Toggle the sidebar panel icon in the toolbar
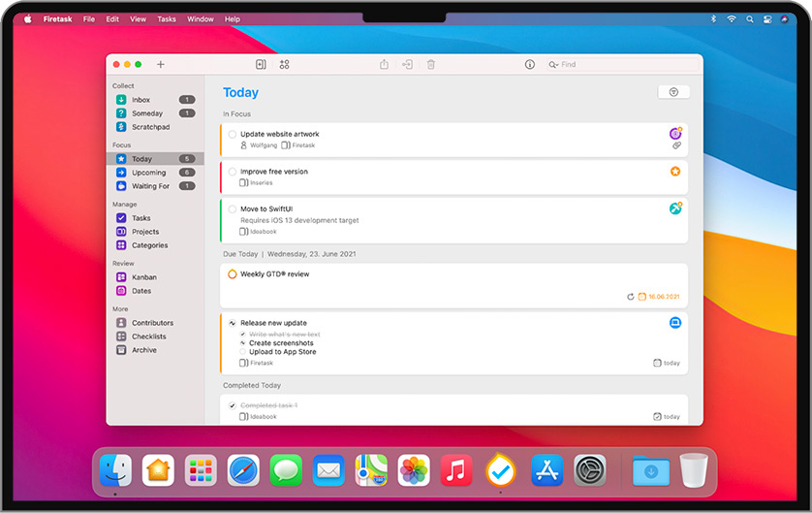This screenshot has height=513, width=812. tap(261, 65)
